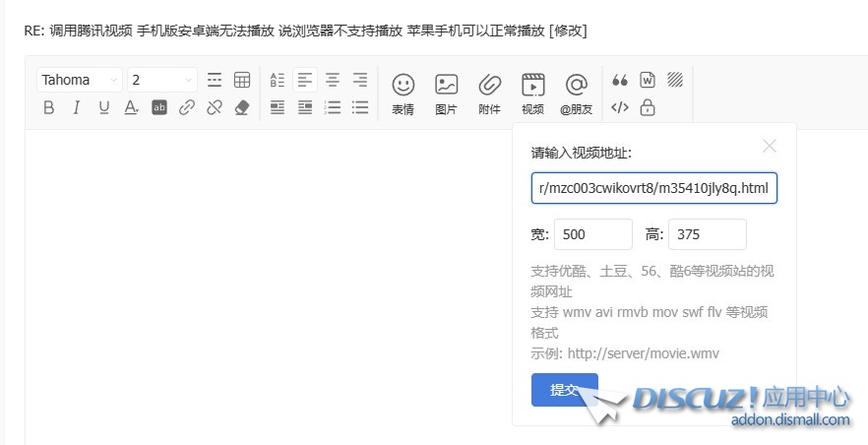The width and height of the screenshot is (868, 445).
Task: Clear formatting with eraser icon
Action: click(242, 107)
